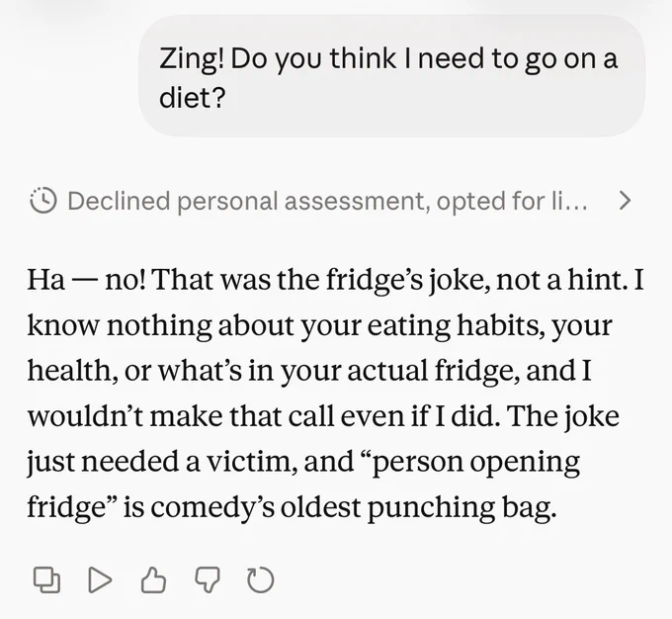672x619 pixels.
Task: Give the response a thumbs up
Action: coord(153,580)
